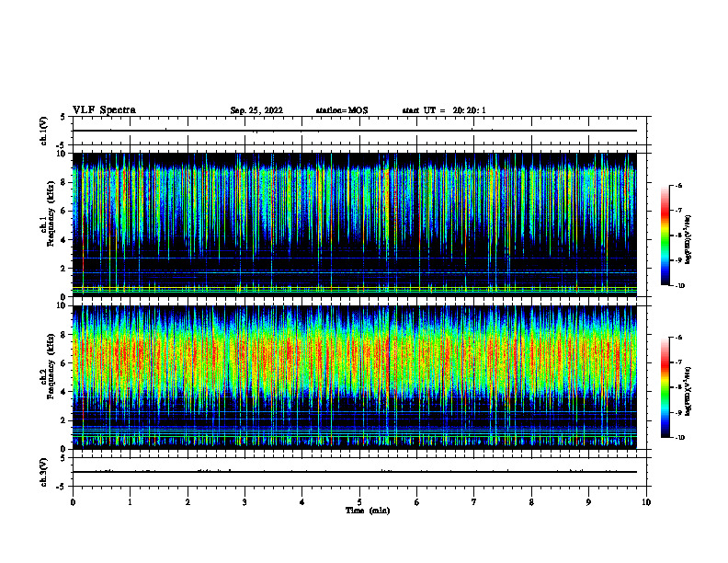Click the 'ch.3(V)' axis label

pos(44,472)
